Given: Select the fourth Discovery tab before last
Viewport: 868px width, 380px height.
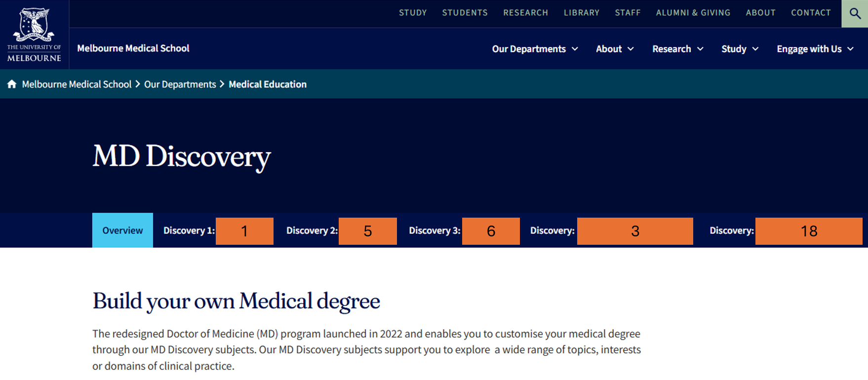Looking at the screenshot, I should coord(611,230).
